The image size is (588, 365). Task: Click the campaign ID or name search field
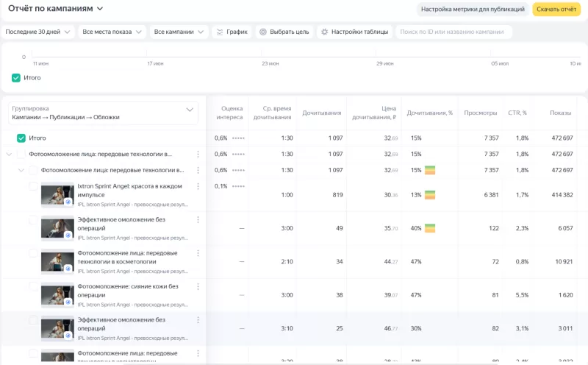point(454,32)
